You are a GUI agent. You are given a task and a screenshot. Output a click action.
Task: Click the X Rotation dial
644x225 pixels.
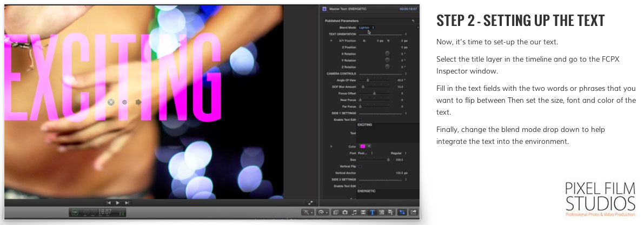[x=387, y=54]
